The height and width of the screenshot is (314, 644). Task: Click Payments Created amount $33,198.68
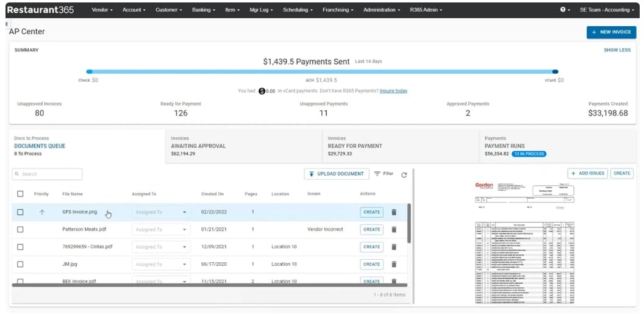(608, 113)
